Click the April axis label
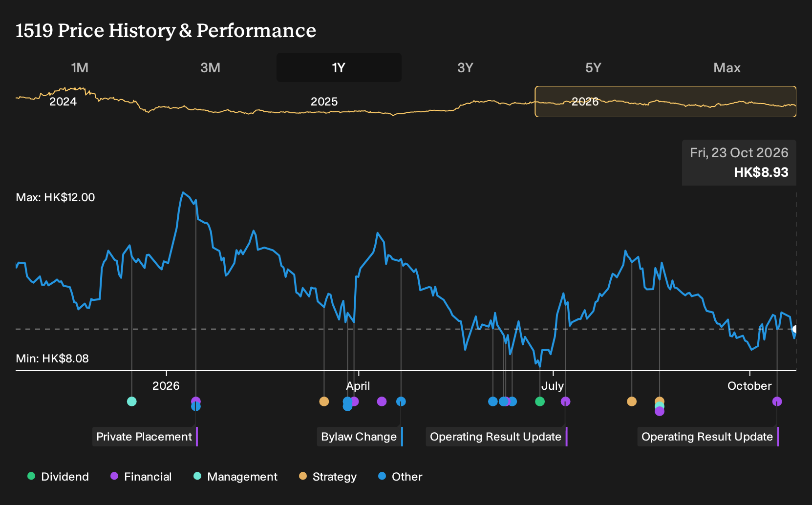 [x=358, y=386]
